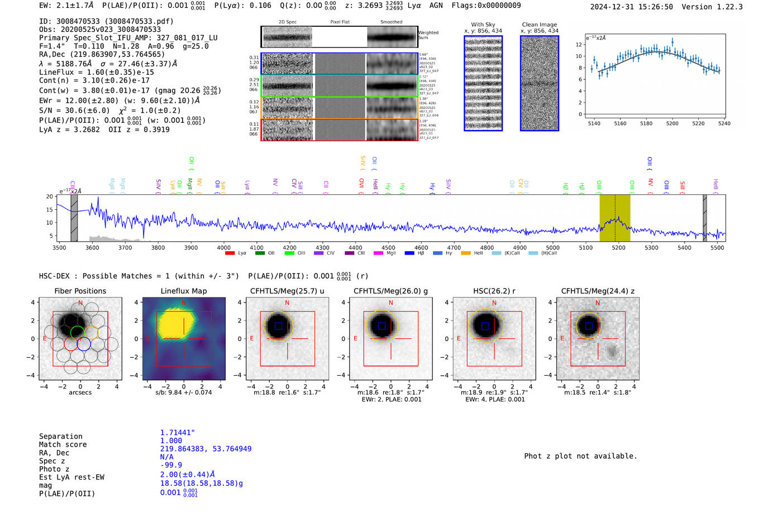Click the S/N = 30.6(±6.0) text
The width and height of the screenshot is (782, 532).
point(74,111)
